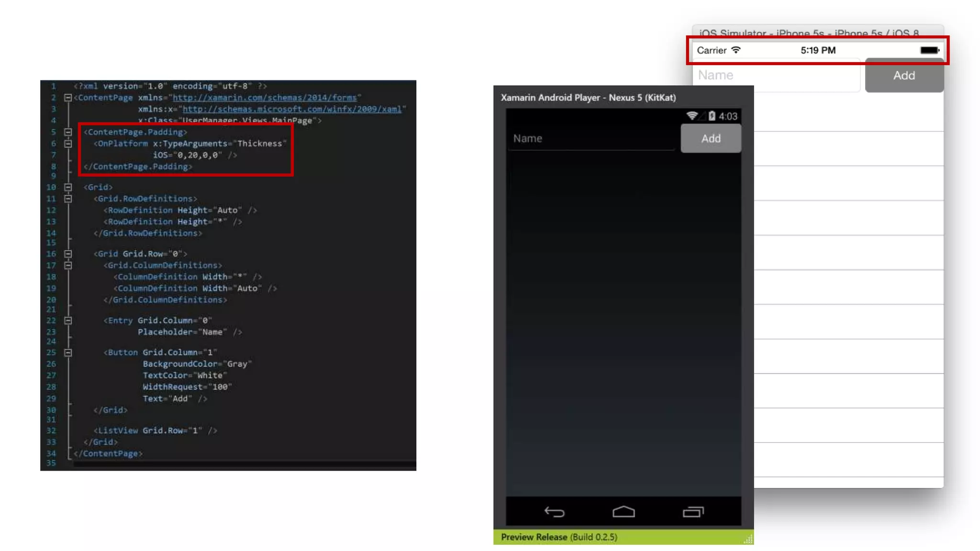Click the Android battery status icon
Viewport: 980px width, 551px height.
(712, 116)
